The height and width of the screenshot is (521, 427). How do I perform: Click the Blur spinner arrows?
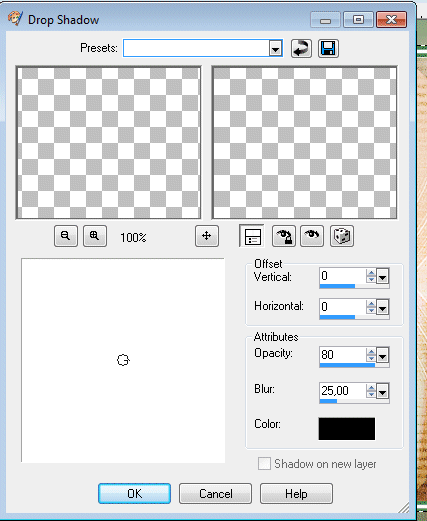pyautogui.click(x=371, y=391)
